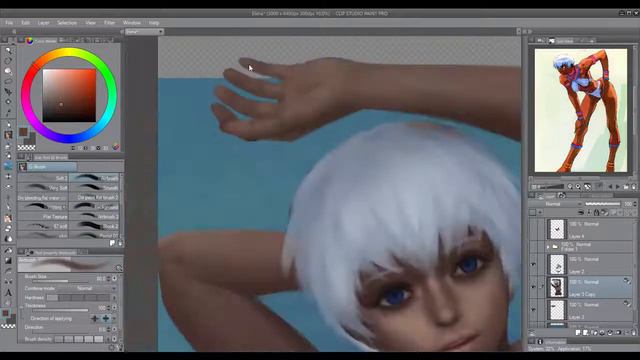Toggle visibility of Folder 1
This screenshot has width=640, height=360.
coord(533,247)
